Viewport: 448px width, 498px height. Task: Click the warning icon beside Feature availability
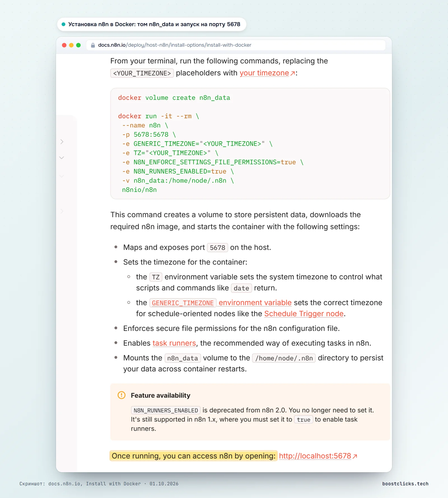122,395
